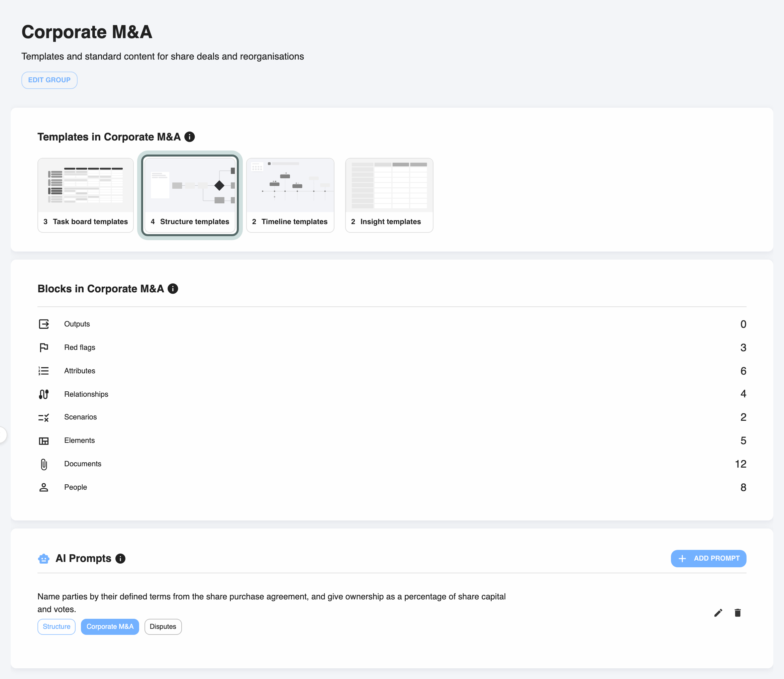Select the Scenarios row label
This screenshot has width=784, height=679.
[80, 417]
